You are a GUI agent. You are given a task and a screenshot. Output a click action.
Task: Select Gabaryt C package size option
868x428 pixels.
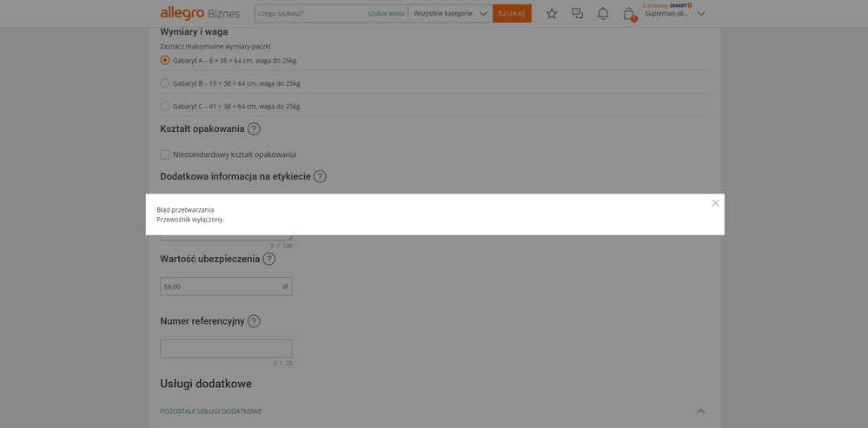(x=165, y=106)
